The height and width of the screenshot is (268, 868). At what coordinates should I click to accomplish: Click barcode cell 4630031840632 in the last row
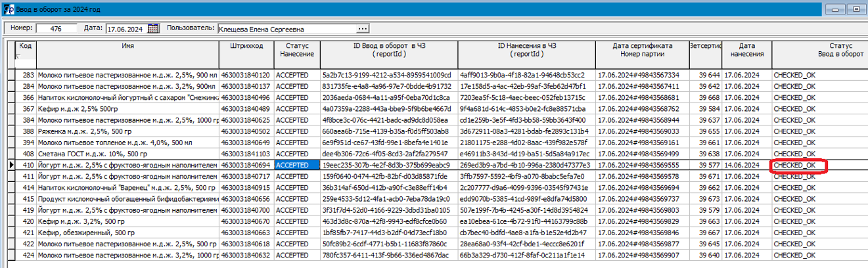pyautogui.click(x=246, y=256)
